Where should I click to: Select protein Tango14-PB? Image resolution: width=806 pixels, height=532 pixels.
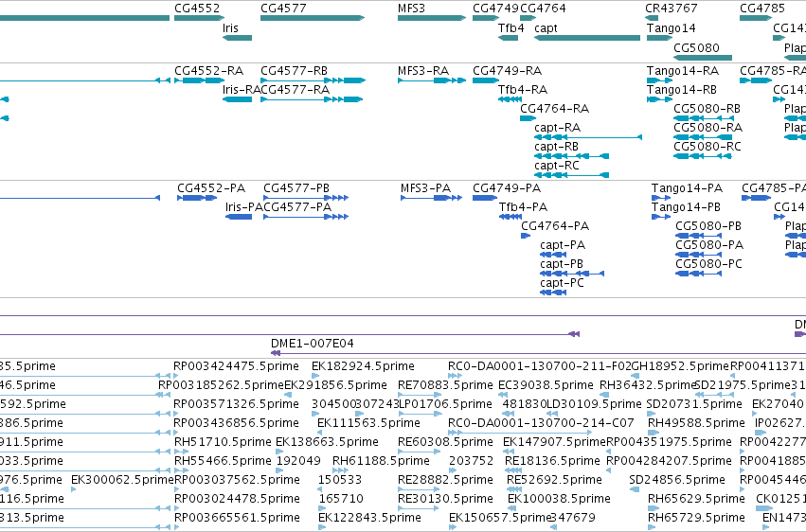(x=661, y=217)
